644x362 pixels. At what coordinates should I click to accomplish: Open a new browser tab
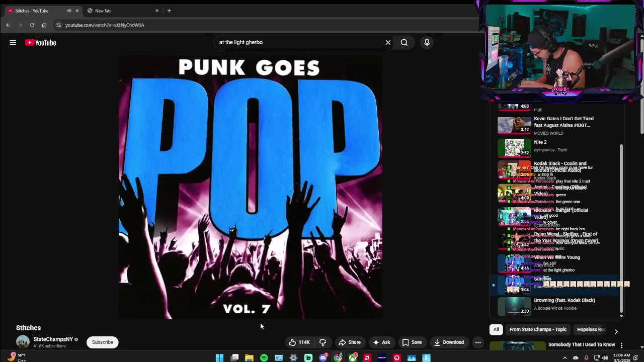coord(169,11)
